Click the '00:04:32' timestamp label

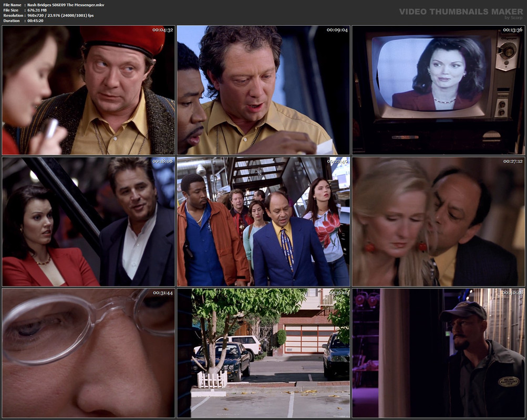[x=163, y=30]
